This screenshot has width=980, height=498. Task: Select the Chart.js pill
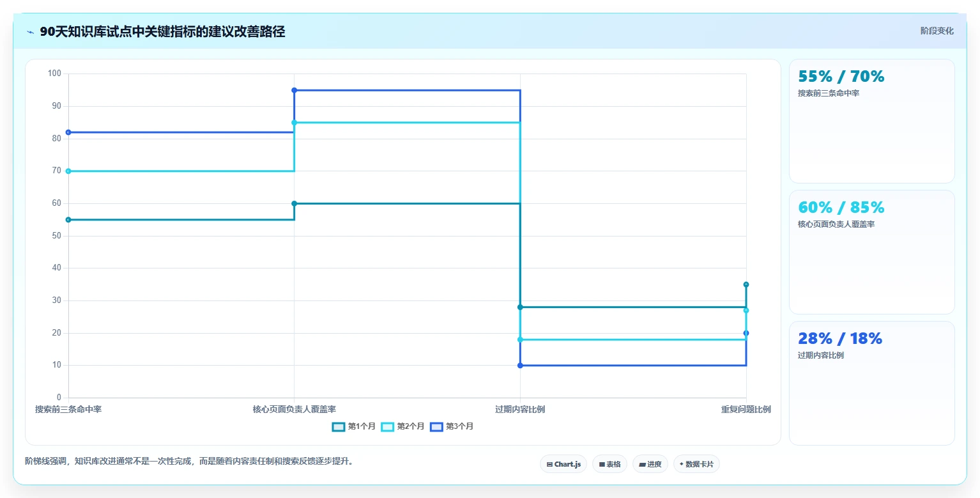[563, 464]
